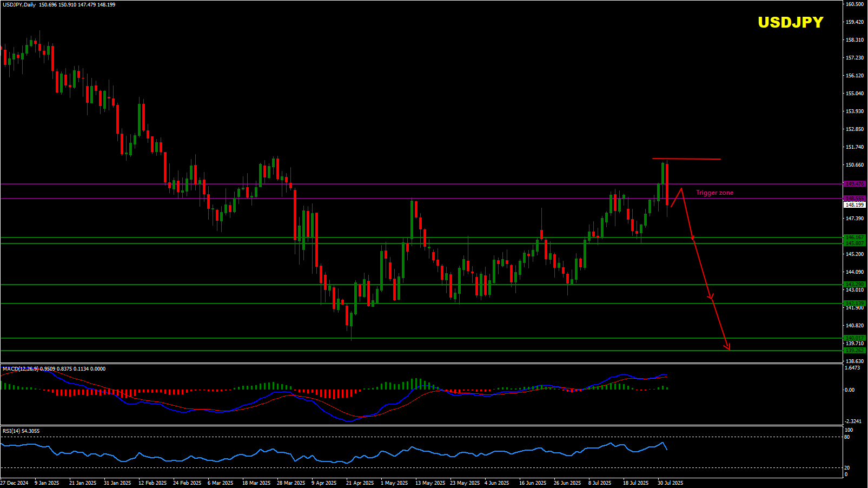This screenshot has height=488, width=868.
Task: Click the 145.807 green level tag
Action: click(x=854, y=243)
